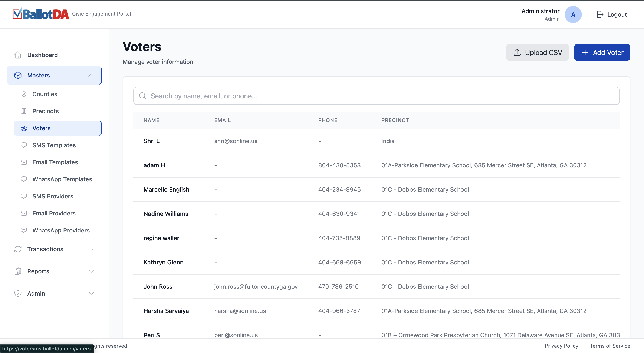
Task: Click email shri@sonline.us
Action: tap(236, 141)
